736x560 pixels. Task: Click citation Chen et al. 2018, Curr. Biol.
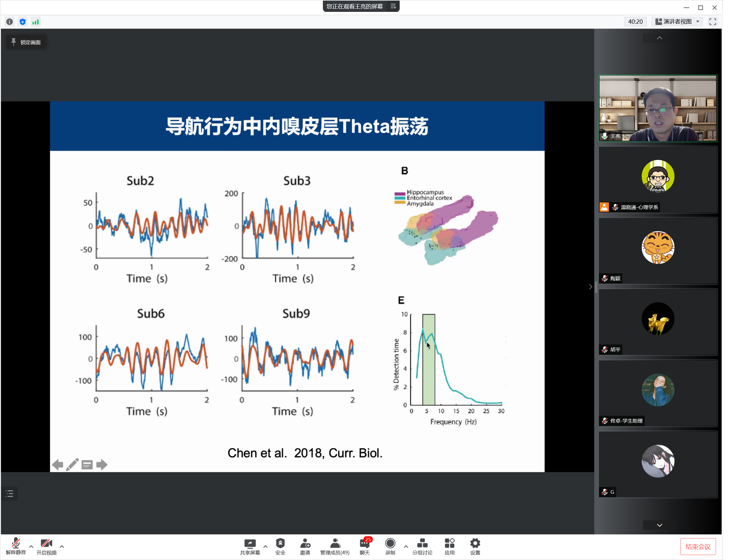[x=305, y=453]
